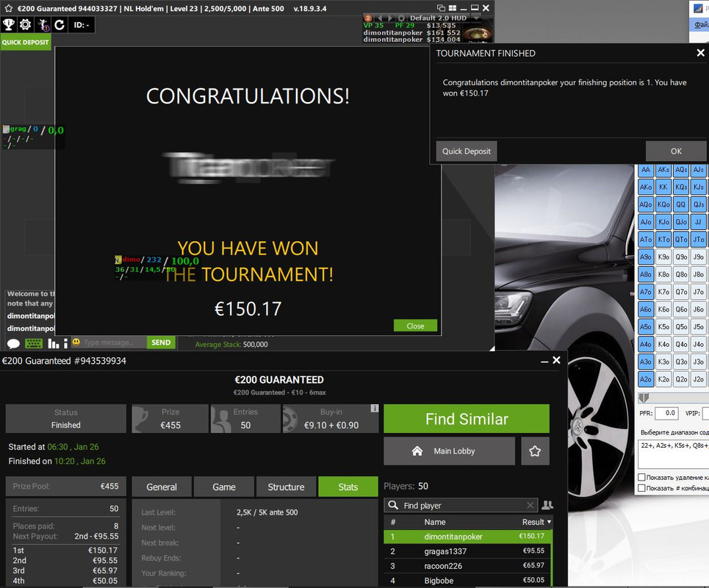The width and height of the screenshot is (709, 588).
Task: Click the orange HUD badge numbered 2
Action: pos(368,18)
